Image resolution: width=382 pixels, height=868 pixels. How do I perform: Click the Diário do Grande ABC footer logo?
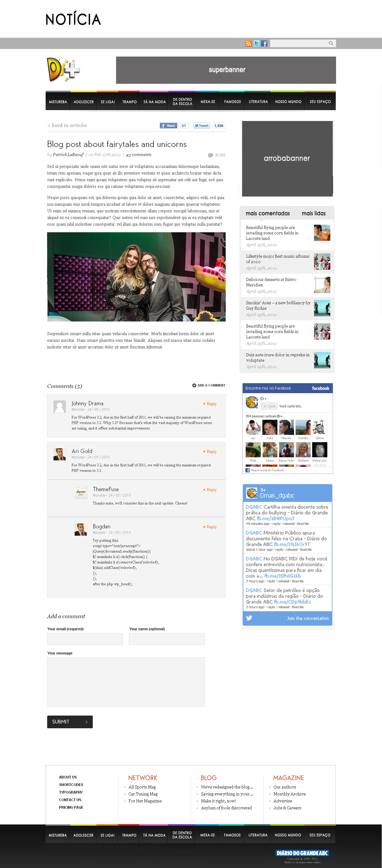[302, 853]
